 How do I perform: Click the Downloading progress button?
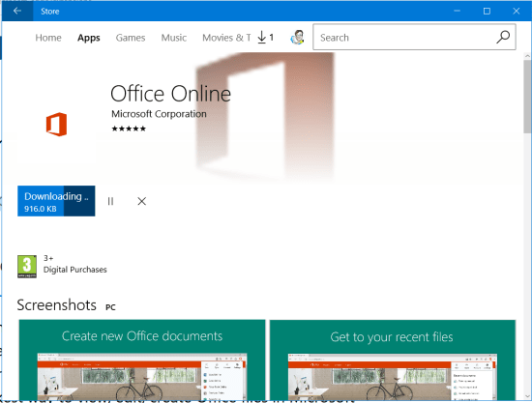click(x=56, y=201)
